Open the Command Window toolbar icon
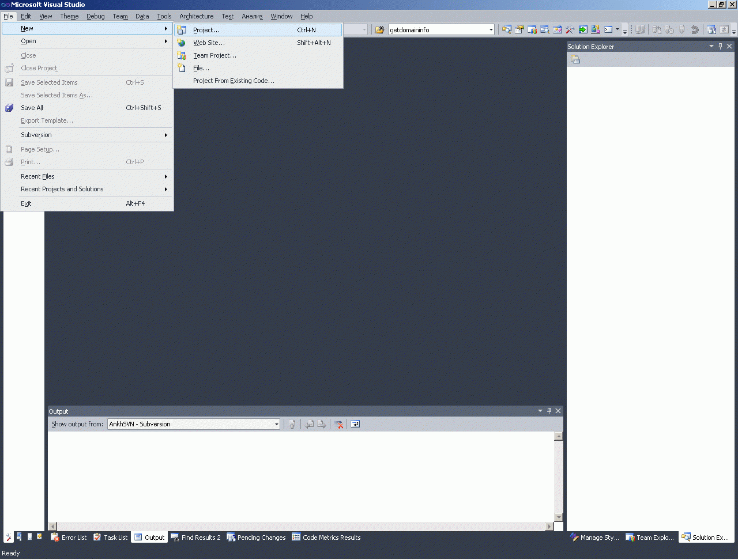The width and height of the screenshot is (738, 560). click(x=608, y=30)
